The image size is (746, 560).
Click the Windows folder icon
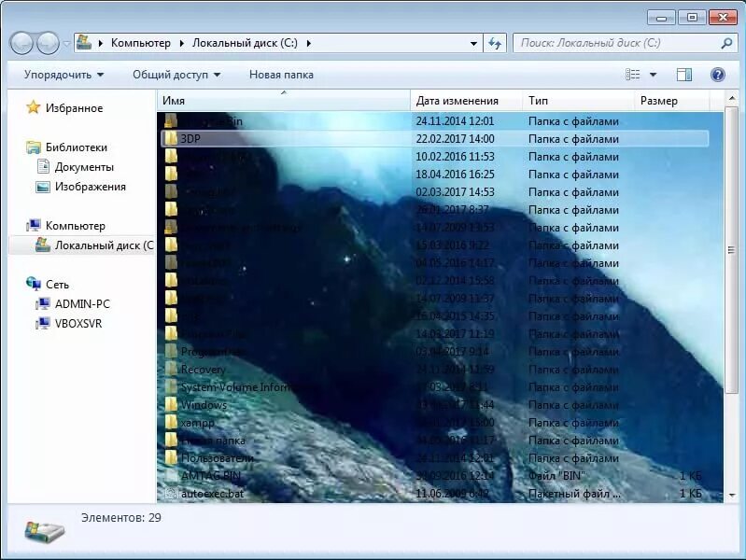171,404
